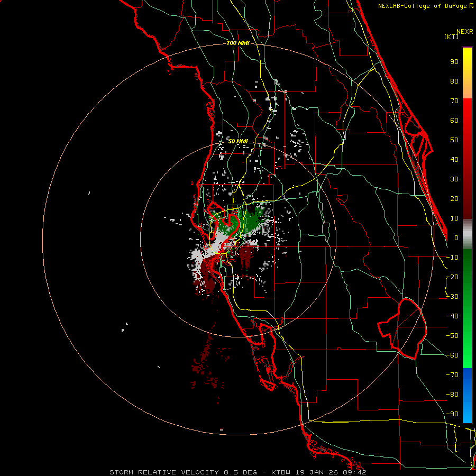Viewport: 476px width, 476px height.
Task: Click the -70 knot scale value
Action: coord(452,375)
